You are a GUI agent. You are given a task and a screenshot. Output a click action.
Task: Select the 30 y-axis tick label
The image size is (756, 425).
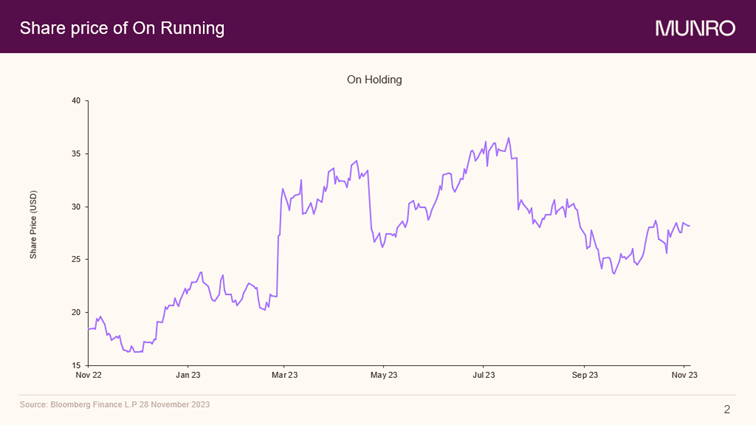click(77, 207)
